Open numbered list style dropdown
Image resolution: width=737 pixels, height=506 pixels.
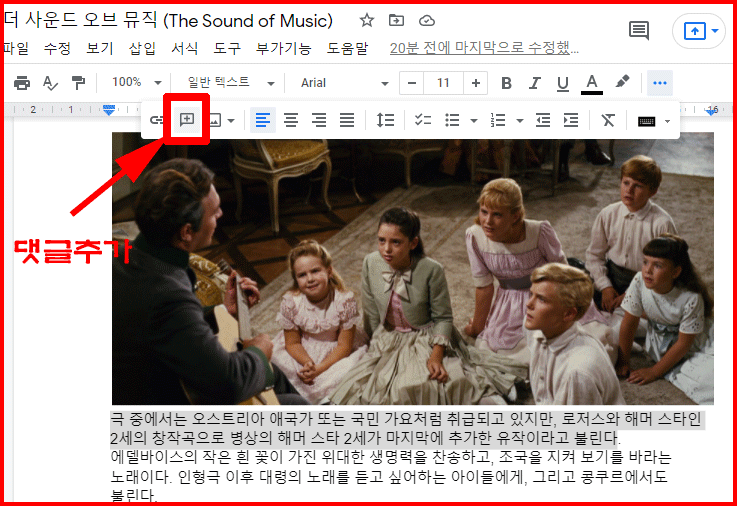pos(519,121)
